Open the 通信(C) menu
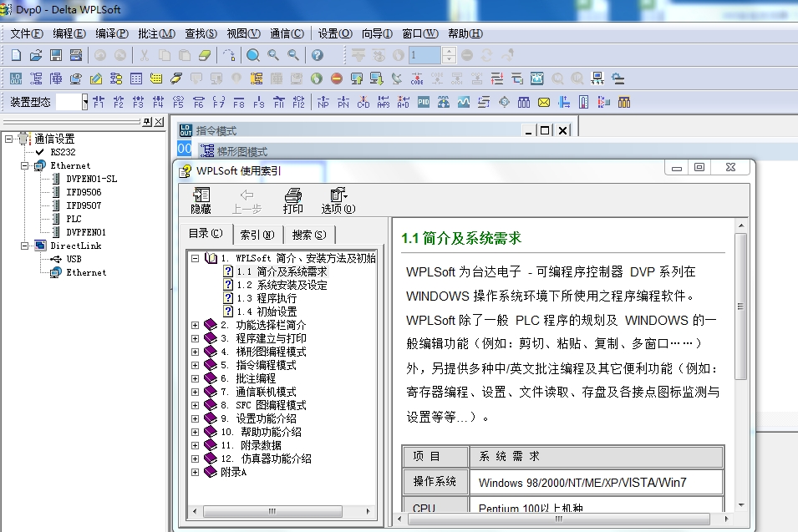This screenshot has width=798, height=532. [287, 33]
